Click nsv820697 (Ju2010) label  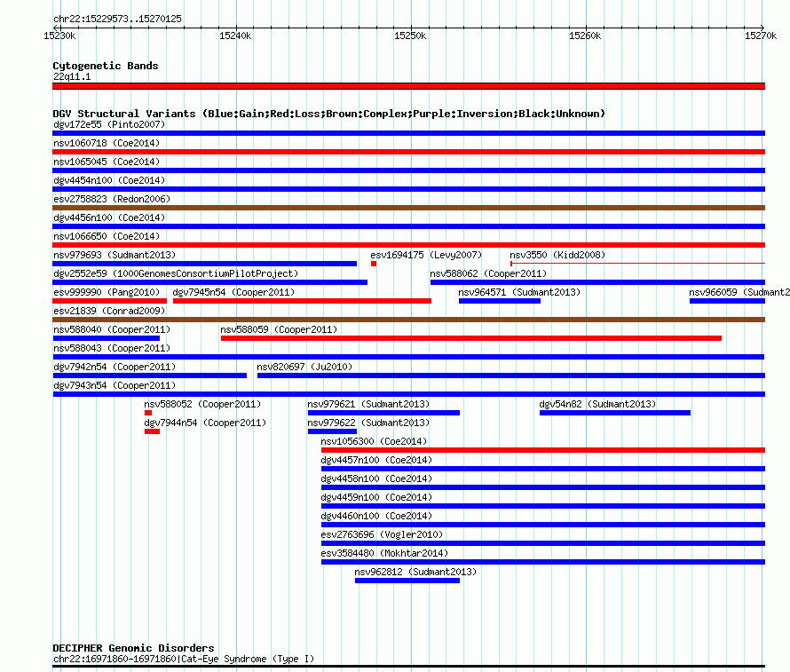point(304,367)
